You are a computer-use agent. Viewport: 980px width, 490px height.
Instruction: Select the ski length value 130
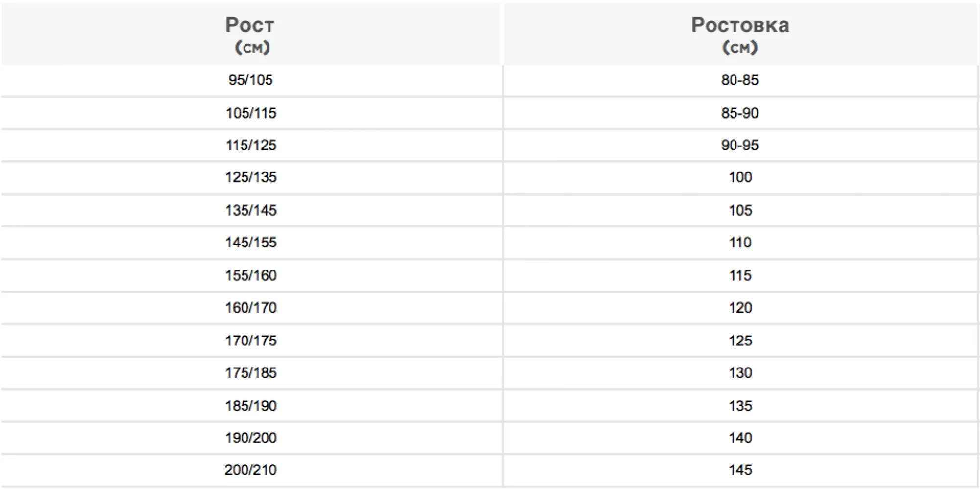740,373
